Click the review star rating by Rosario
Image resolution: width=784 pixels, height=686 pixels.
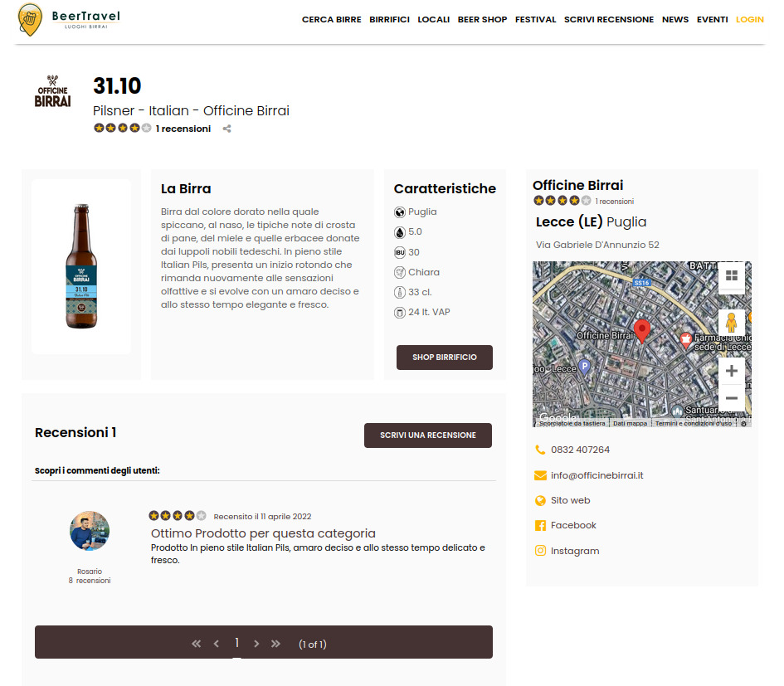178,515
